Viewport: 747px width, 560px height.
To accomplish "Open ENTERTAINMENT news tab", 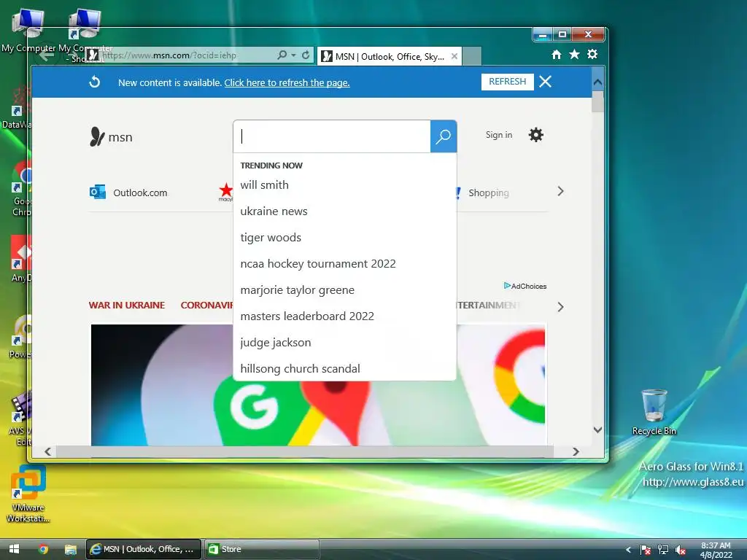I will [487, 306].
